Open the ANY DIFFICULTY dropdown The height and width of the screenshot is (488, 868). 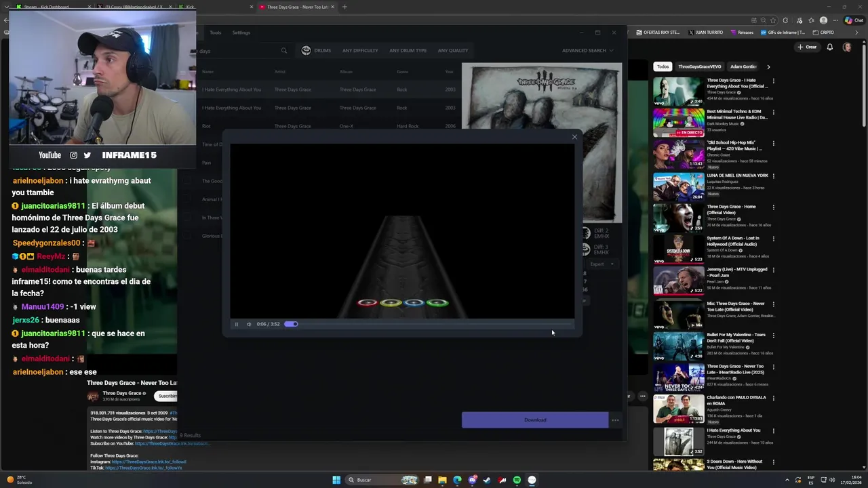[360, 50]
